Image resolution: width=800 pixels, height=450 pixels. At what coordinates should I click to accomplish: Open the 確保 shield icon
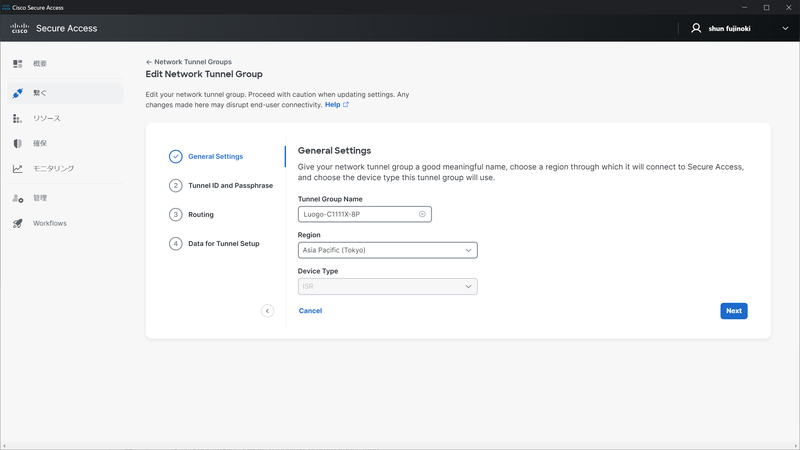(18, 143)
